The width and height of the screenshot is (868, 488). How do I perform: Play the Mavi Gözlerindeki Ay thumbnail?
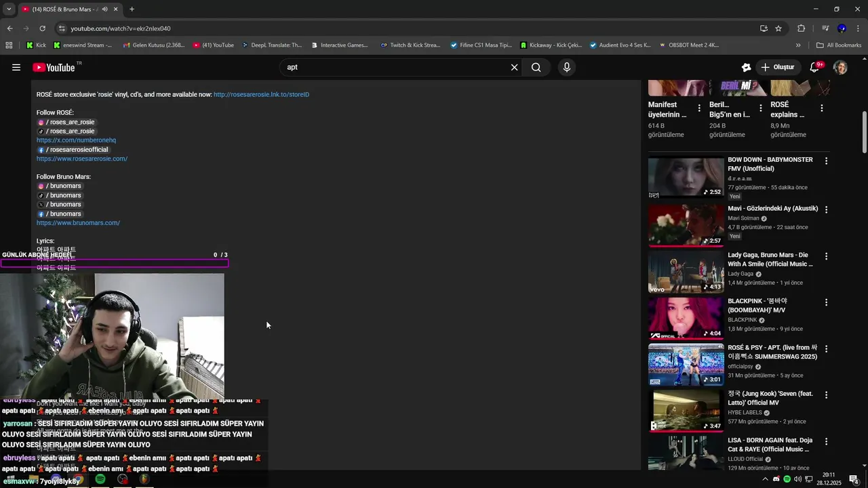coord(686,226)
